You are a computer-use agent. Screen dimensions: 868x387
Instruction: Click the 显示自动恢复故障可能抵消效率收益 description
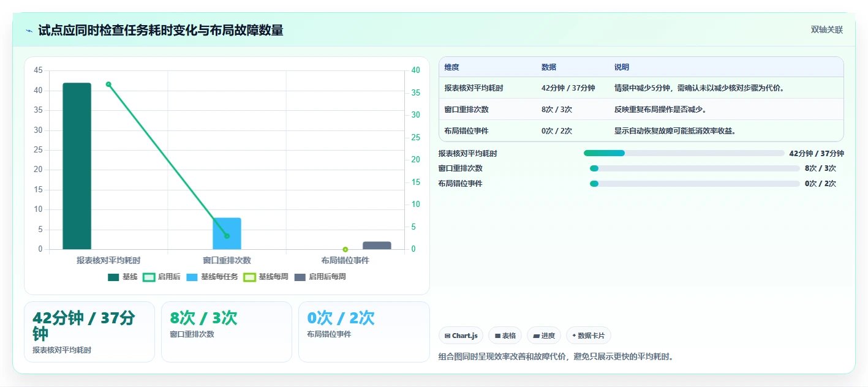click(x=675, y=131)
